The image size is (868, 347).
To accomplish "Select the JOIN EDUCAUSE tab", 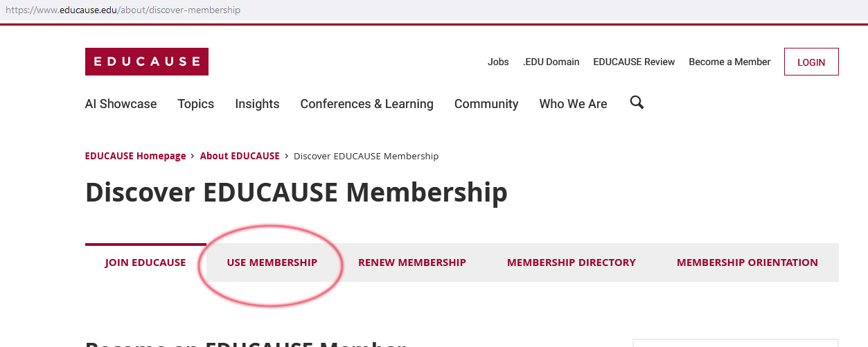I will 145,263.
